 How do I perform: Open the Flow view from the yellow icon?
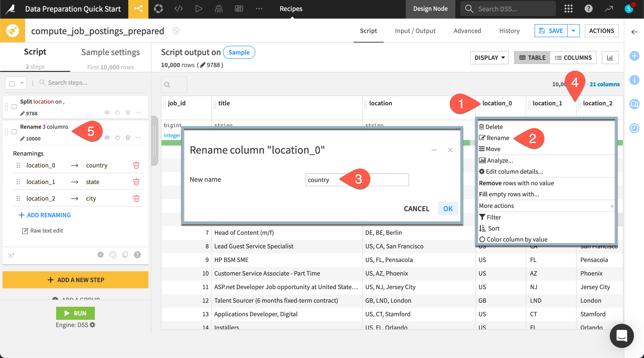(138, 8)
